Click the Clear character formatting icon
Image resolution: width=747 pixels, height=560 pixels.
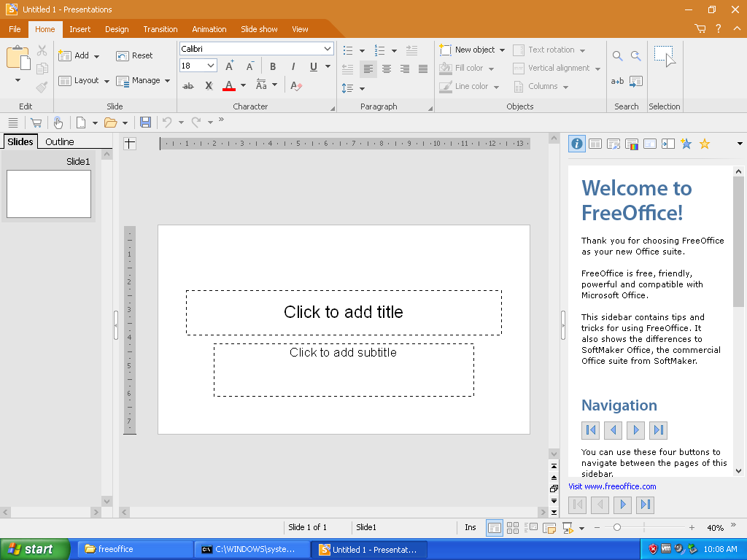(x=296, y=86)
